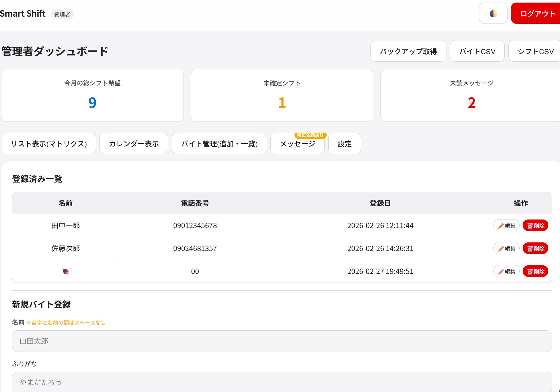The image size is (560, 392).
Task: Switch to カレンダー表示 tab
Action: [134, 144]
